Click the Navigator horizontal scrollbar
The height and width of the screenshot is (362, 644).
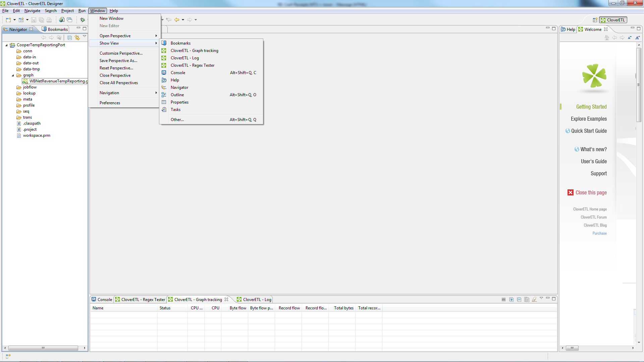pyautogui.click(x=43, y=348)
